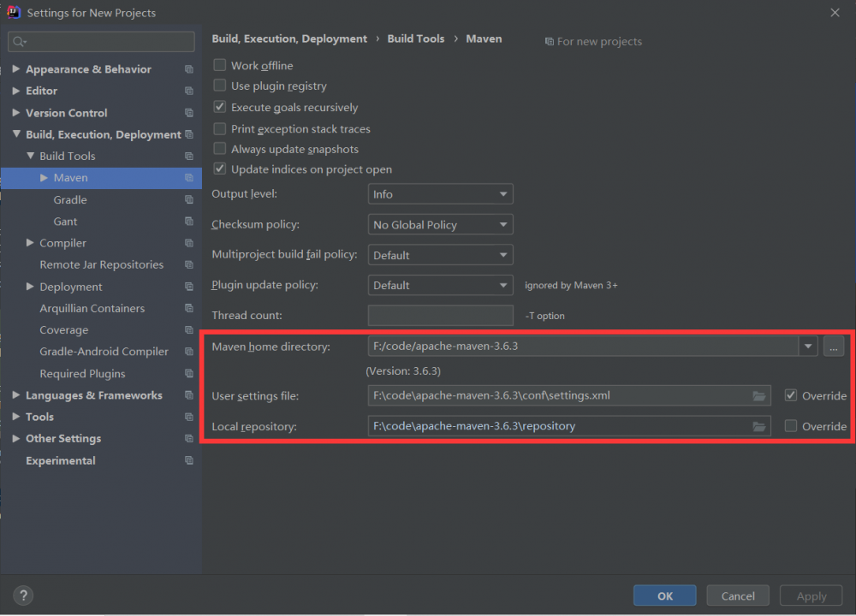Expand the Appearance & Behavior section
The height and width of the screenshot is (616, 856).
coord(16,69)
